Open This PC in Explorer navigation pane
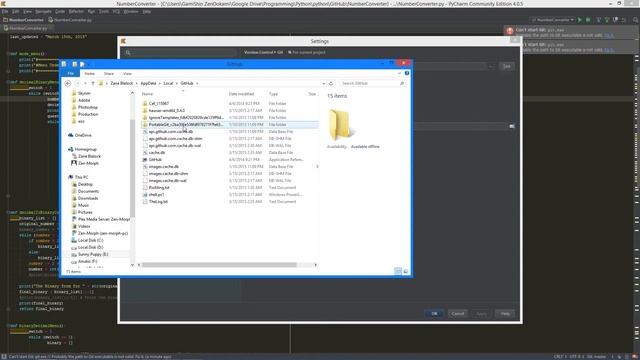This screenshot has height=360, width=640. [81, 177]
